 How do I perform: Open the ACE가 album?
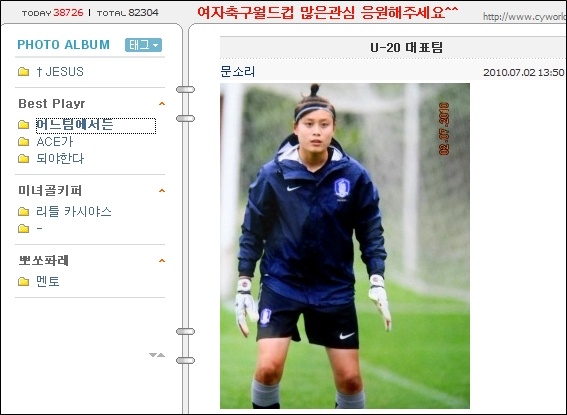pyautogui.click(x=55, y=141)
